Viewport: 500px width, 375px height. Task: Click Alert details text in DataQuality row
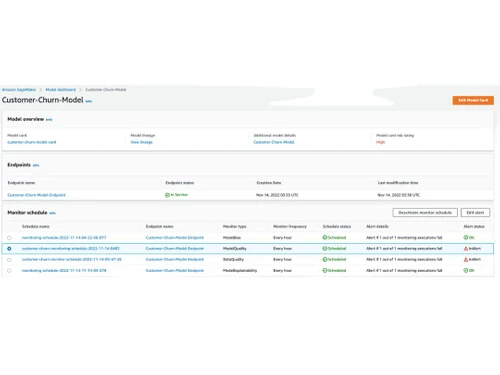click(x=404, y=260)
